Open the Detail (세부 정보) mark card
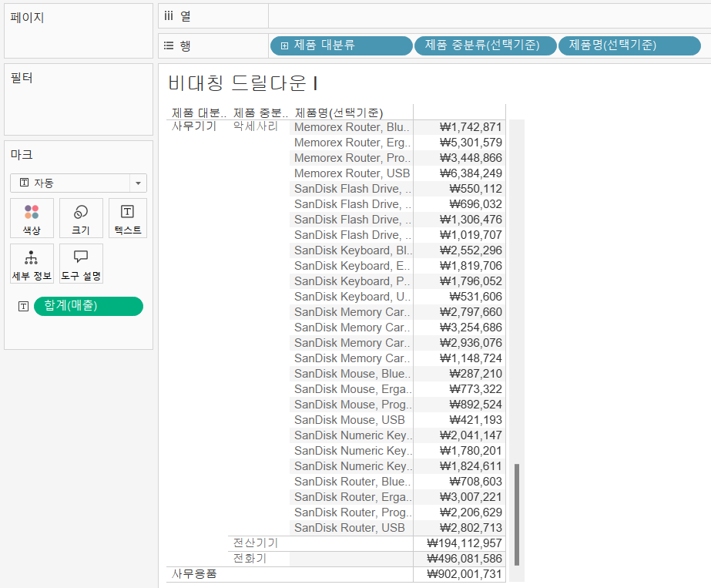 (x=32, y=264)
